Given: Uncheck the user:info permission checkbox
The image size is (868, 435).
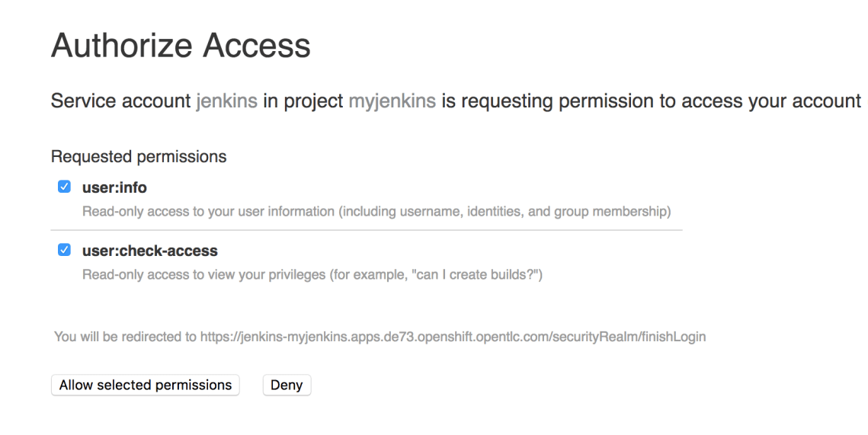Looking at the screenshot, I should click(x=64, y=187).
